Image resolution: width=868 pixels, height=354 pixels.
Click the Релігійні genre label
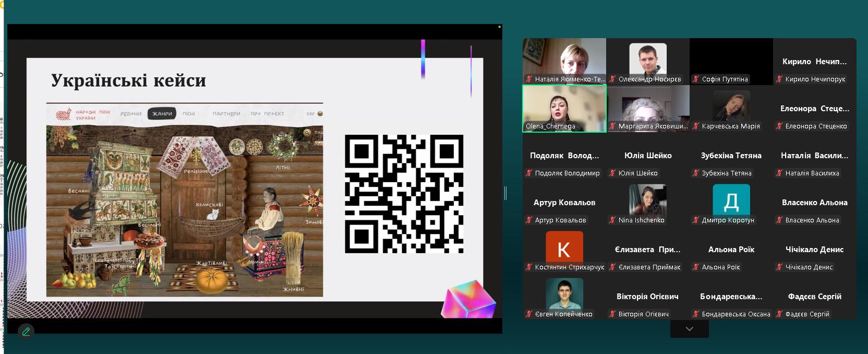coord(196,171)
